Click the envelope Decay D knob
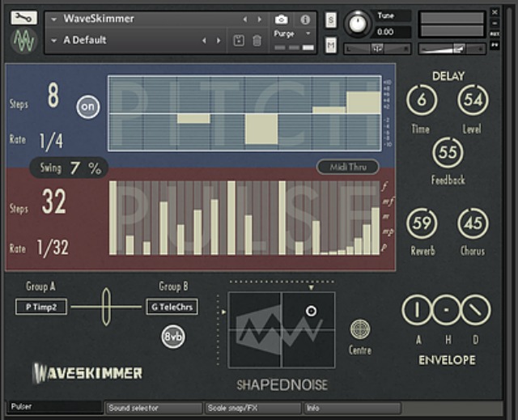Screen dimensions: 518x420 click(x=475, y=310)
